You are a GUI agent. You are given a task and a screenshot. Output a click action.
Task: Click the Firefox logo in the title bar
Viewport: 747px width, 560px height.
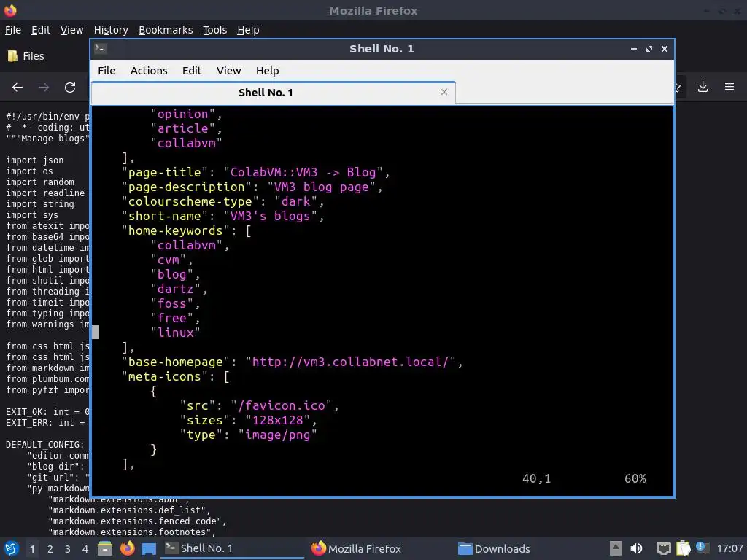10,10
